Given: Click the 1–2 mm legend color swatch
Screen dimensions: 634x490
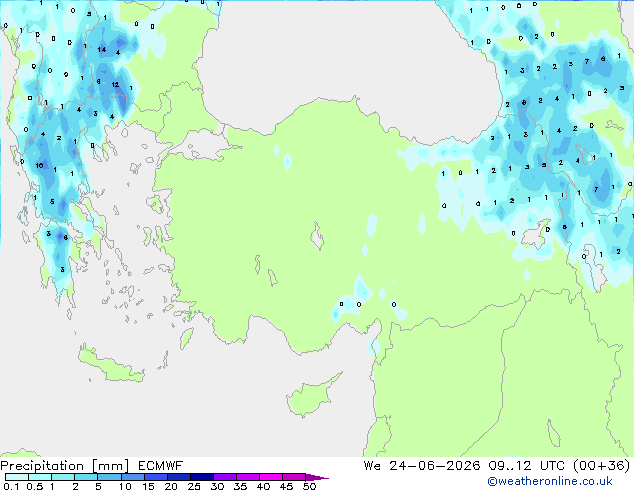Looking at the screenshot, I should point(63,477).
